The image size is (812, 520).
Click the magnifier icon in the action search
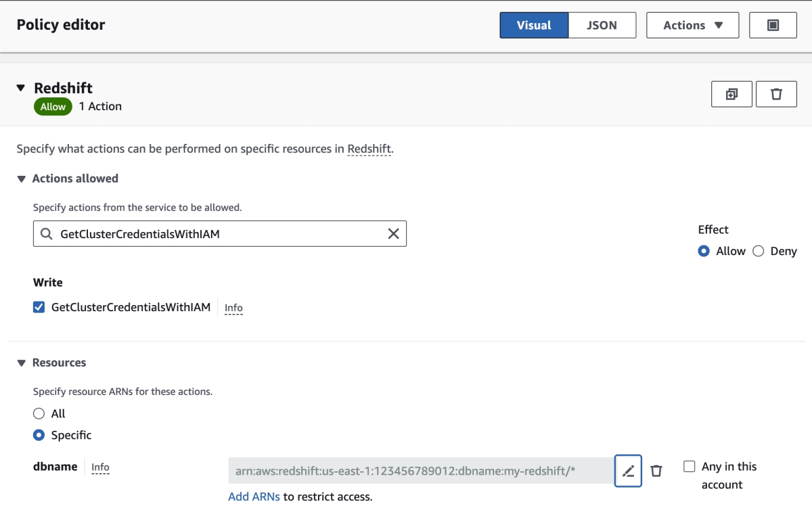[x=46, y=233]
